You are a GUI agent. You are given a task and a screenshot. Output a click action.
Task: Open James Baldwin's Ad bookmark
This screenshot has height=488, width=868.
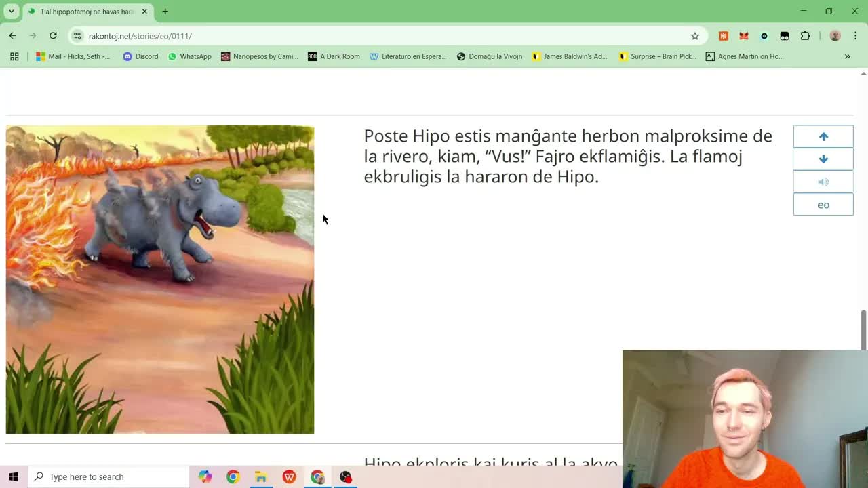[570, 56]
